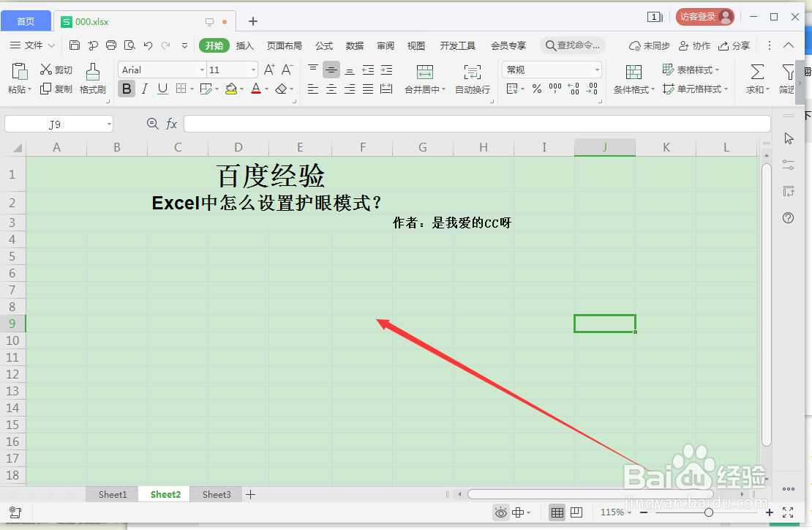
Task: Open 单元格样式 cell style dropdown
Action: click(x=696, y=89)
